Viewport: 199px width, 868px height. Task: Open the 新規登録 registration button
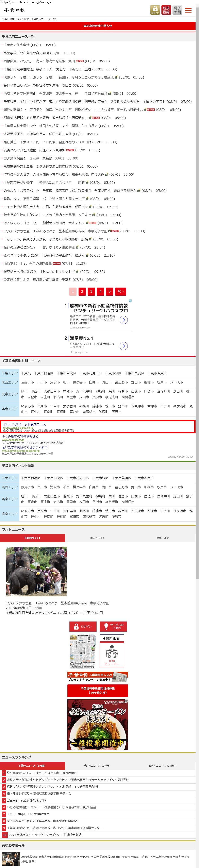click(166, 10)
